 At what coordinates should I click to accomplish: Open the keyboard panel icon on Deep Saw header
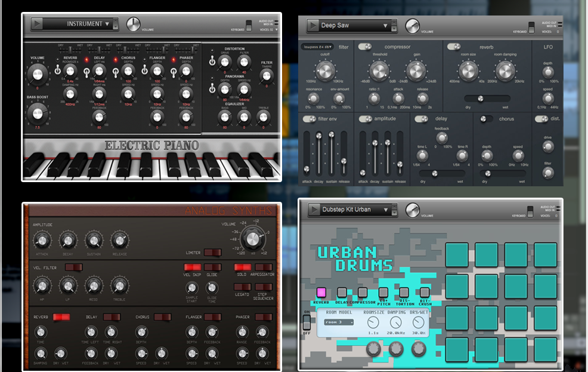click(x=530, y=27)
